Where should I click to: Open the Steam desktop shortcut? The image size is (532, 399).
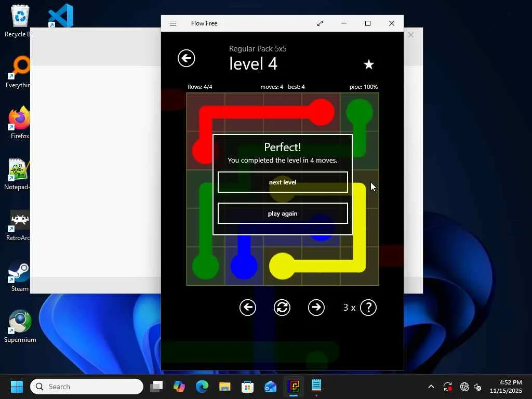19,275
